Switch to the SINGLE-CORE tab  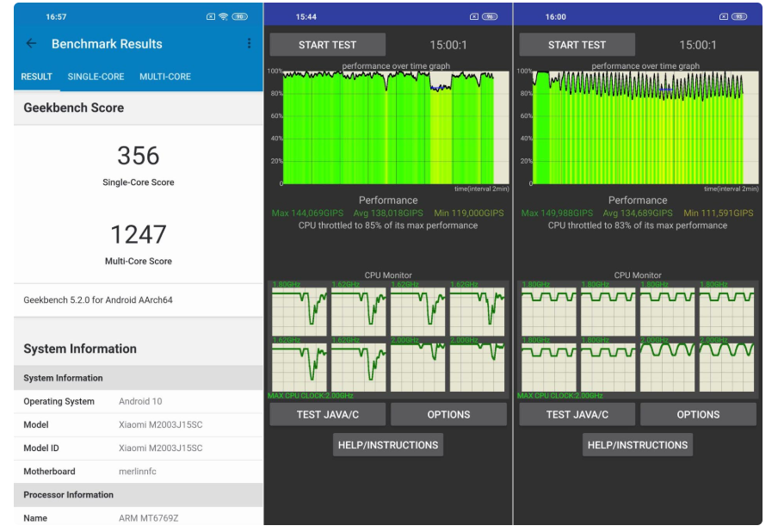tap(96, 77)
